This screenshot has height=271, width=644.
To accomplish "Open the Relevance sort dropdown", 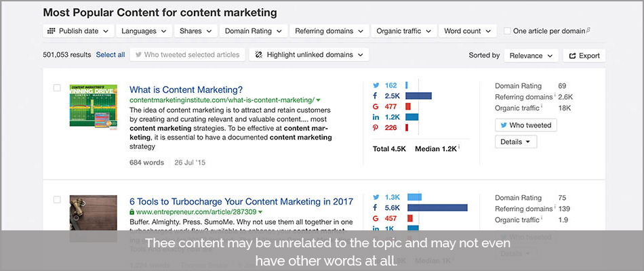I will (531, 56).
